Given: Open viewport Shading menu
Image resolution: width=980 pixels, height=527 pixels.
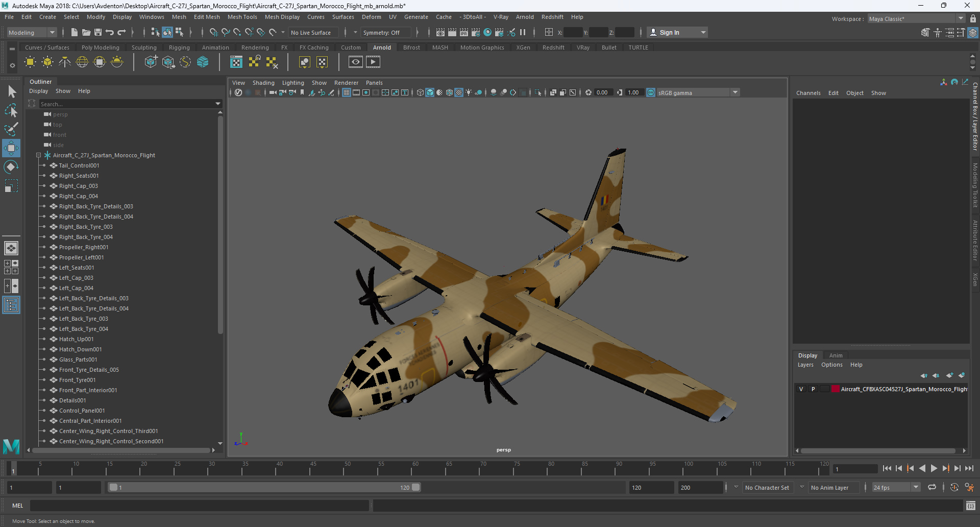Looking at the screenshot, I should (x=263, y=83).
